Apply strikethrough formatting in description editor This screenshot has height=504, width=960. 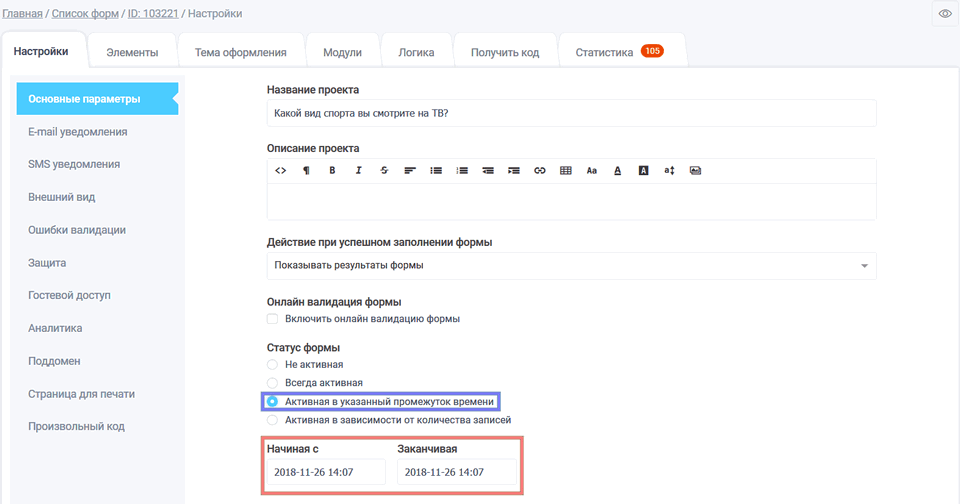(384, 171)
